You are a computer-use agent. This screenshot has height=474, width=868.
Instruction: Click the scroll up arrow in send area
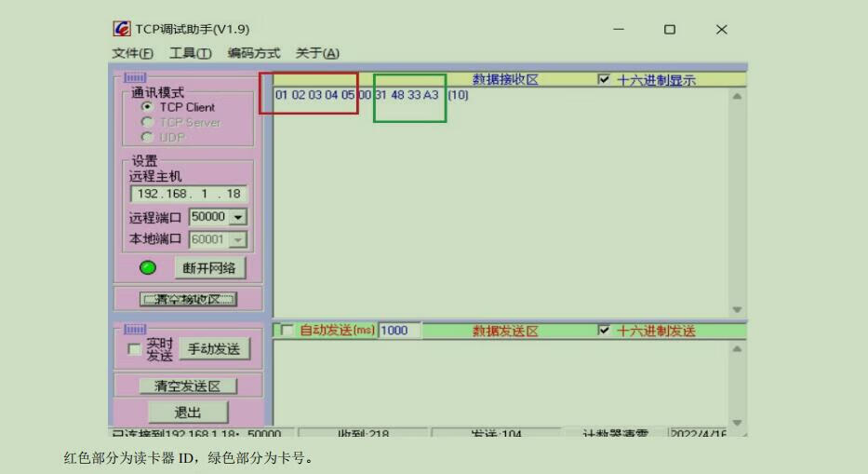coord(738,348)
